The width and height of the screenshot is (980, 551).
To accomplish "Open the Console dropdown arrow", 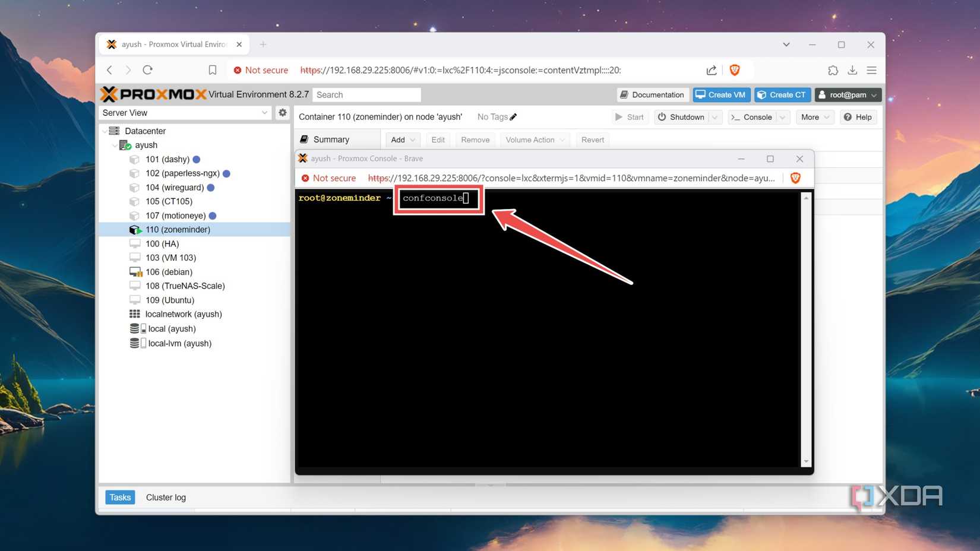I will [x=783, y=117].
